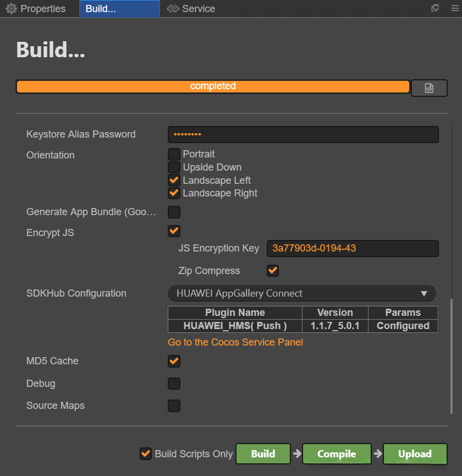This screenshot has height=476, width=462.
Task: Uncheck Landscape Left orientation
Action: [174, 180]
